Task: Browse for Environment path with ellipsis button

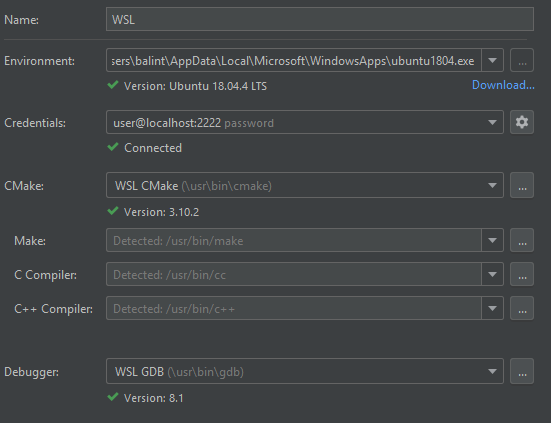Action: tap(522, 60)
